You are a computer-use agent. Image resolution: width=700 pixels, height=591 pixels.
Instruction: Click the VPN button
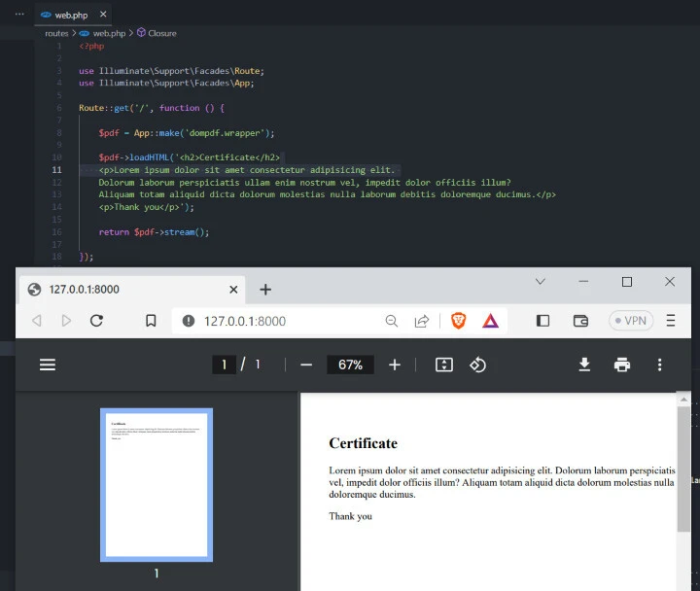click(x=628, y=321)
